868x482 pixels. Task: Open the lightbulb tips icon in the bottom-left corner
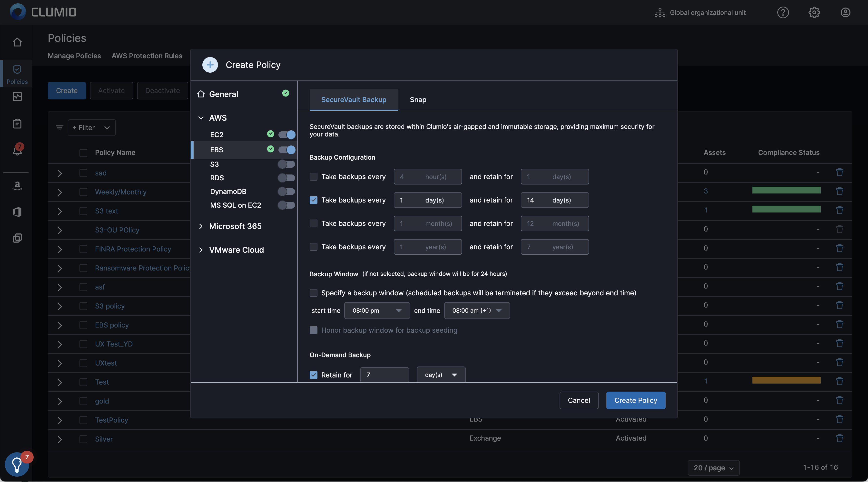click(x=17, y=464)
